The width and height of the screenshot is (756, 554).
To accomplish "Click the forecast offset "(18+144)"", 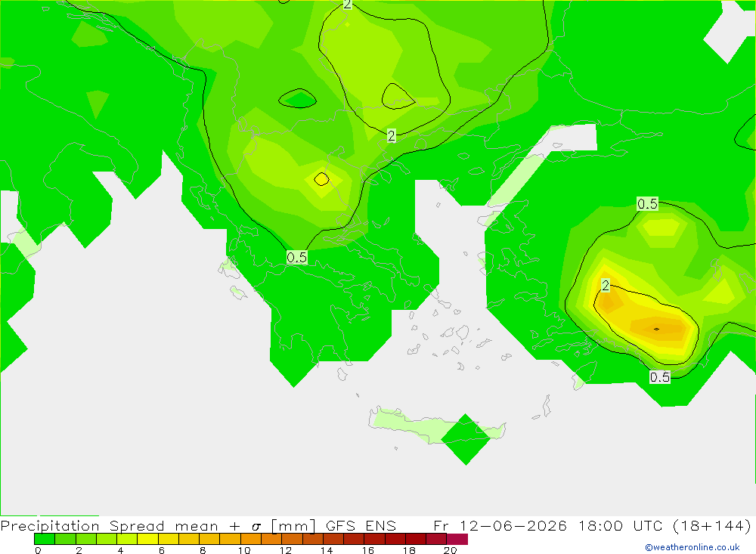I will pos(711,525).
